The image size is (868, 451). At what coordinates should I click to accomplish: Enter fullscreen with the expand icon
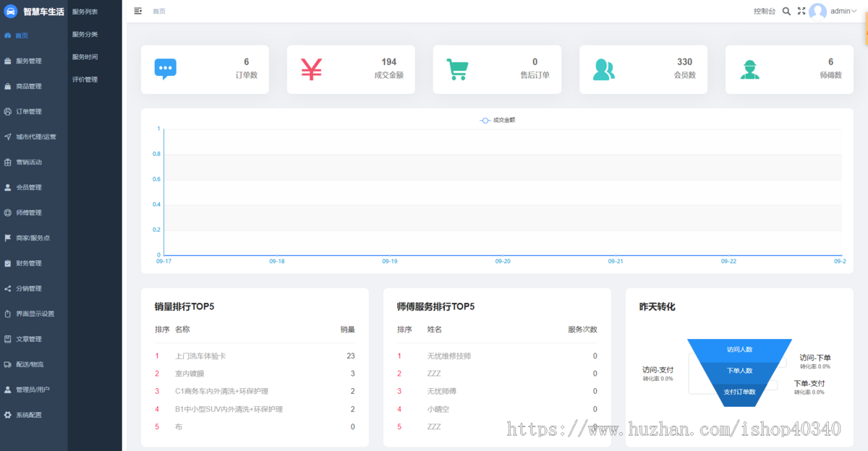[801, 11]
